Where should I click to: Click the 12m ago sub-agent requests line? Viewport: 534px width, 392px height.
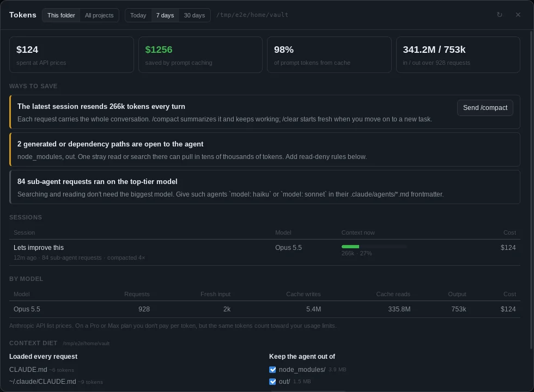[80, 258]
